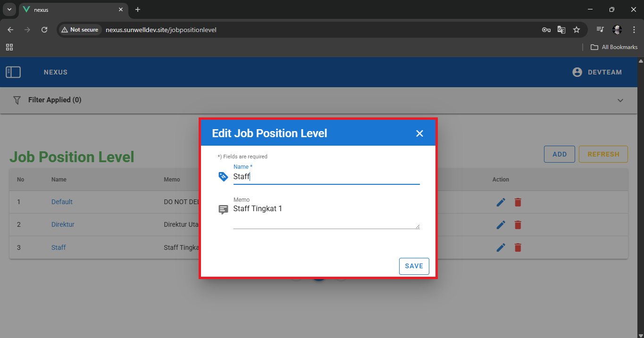644x338 pixels.
Task: Click the filter funnel icon
Action: tap(17, 100)
